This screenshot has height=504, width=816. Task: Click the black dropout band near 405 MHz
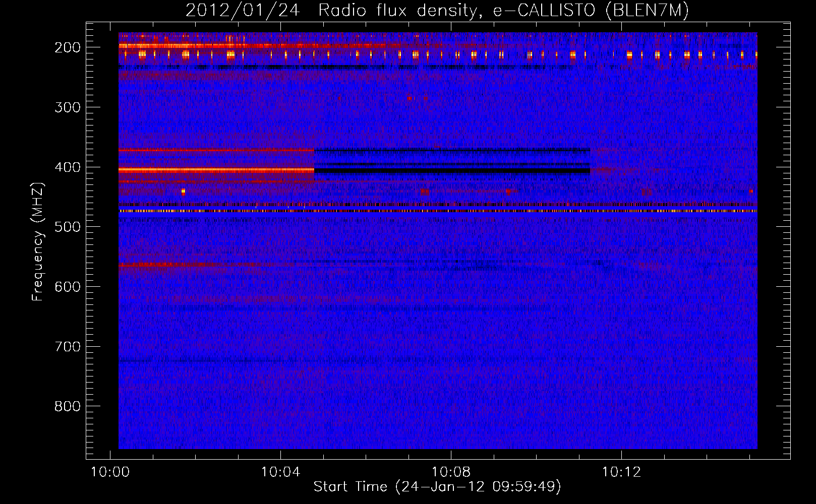[452, 171]
